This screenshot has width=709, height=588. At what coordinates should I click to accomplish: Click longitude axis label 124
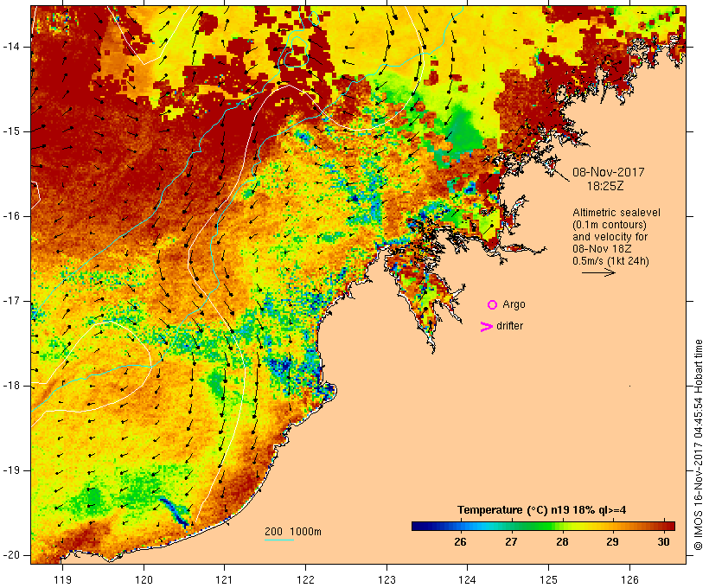click(468, 579)
